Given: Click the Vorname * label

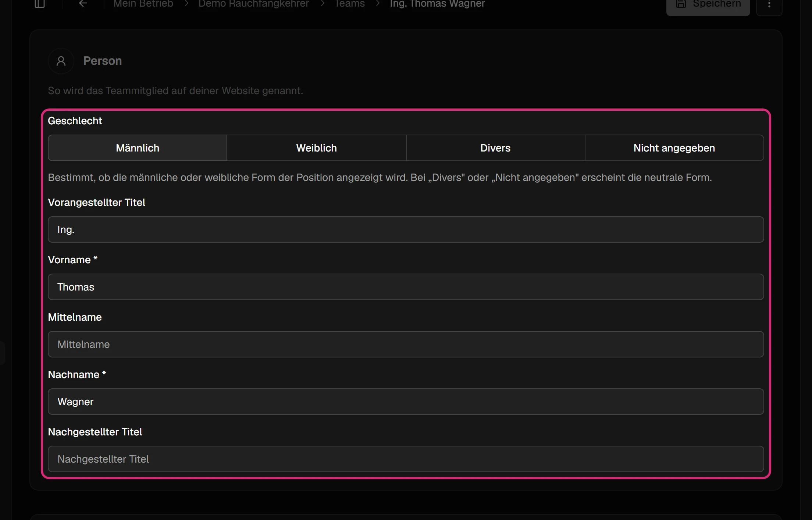Looking at the screenshot, I should [72, 260].
